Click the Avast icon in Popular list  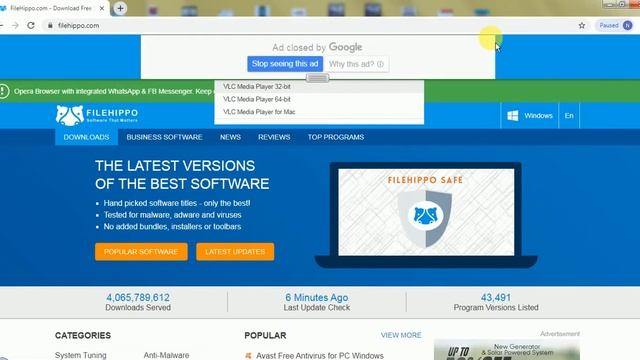248,356
